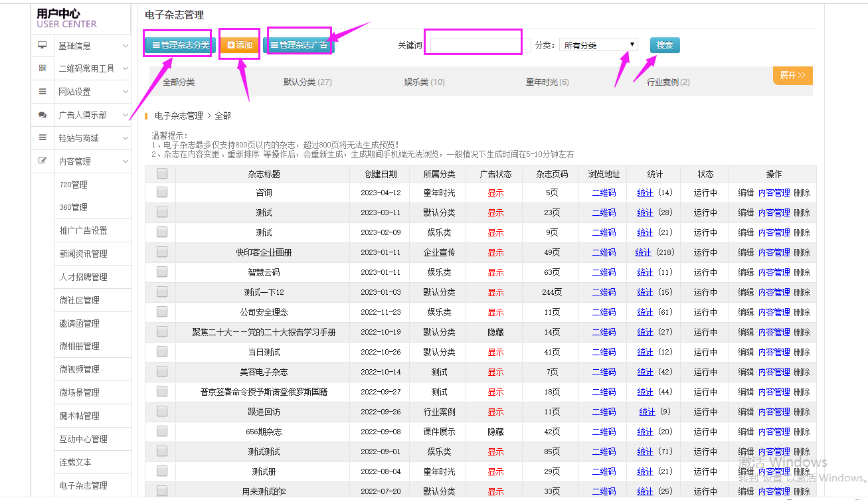
Task: Open 管理杂志分类 button with list icon
Action: [x=180, y=45]
